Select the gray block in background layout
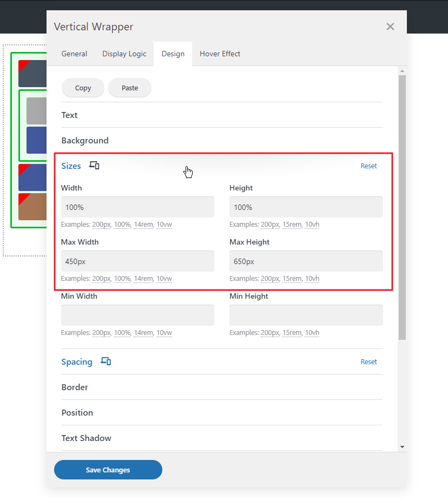 tap(37, 111)
